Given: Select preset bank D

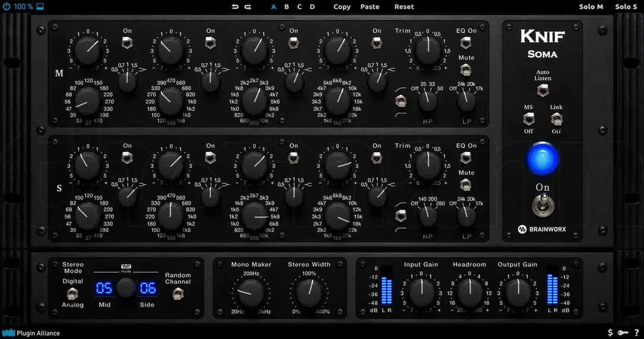Looking at the screenshot, I should coord(312,7).
